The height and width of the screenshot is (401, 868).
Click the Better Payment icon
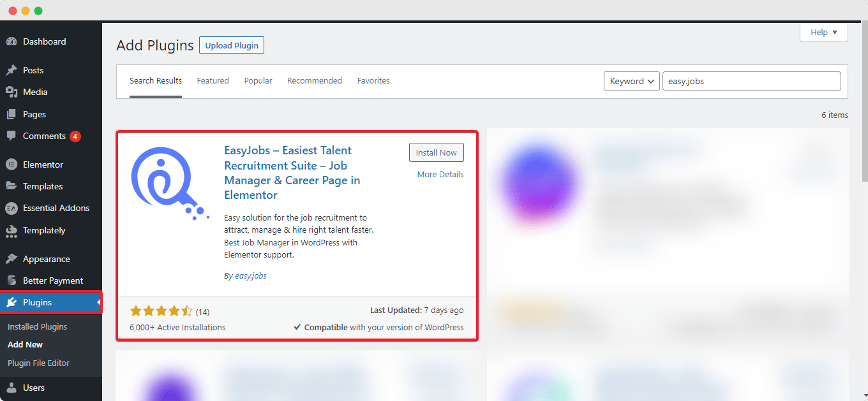coord(11,281)
